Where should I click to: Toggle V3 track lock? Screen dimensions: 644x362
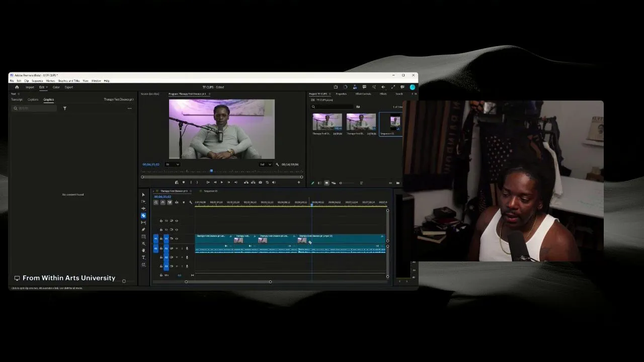click(161, 221)
